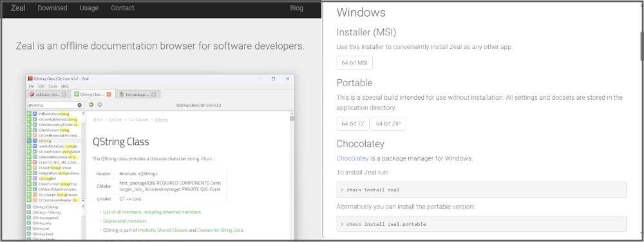644x242 pixels.
Task: Clear the qt6:string search field
Action: coord(80,105)
